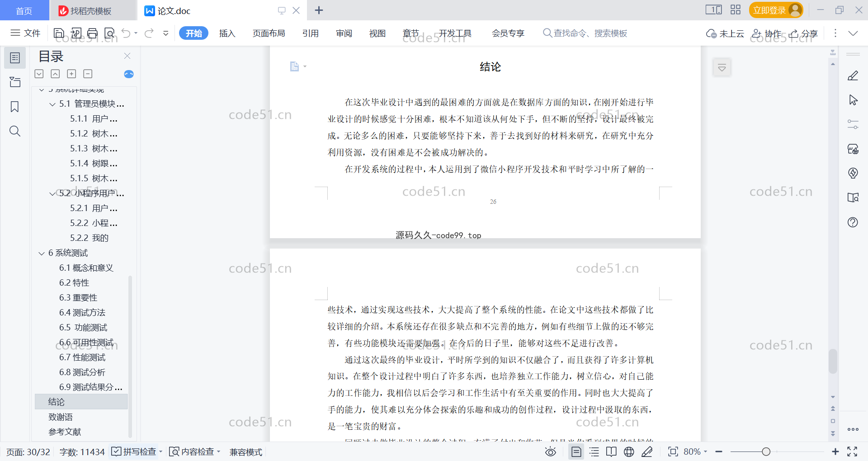The height and width of the screenshot is (461, 868).
Task: Select the 视图 ribbon tab
Action: point(377,33)
